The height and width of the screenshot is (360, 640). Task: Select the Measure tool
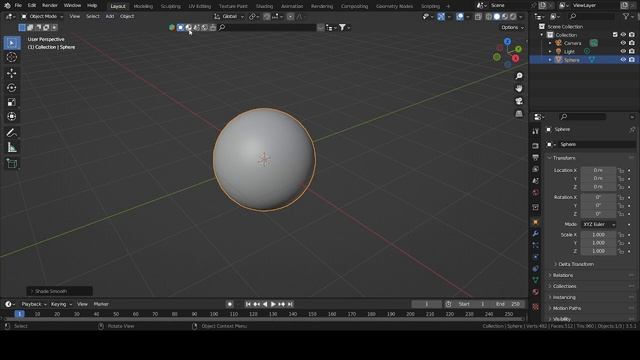click(x=12, y=147)
